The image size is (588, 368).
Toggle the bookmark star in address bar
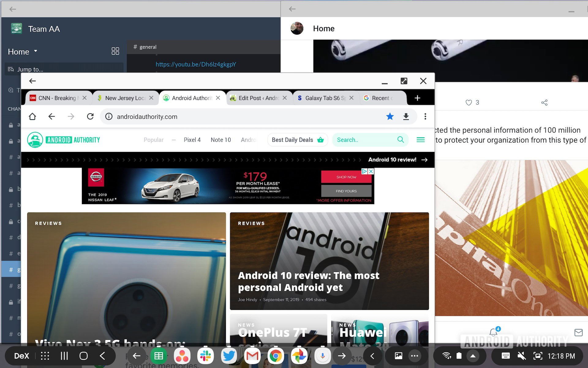[390, 117]
